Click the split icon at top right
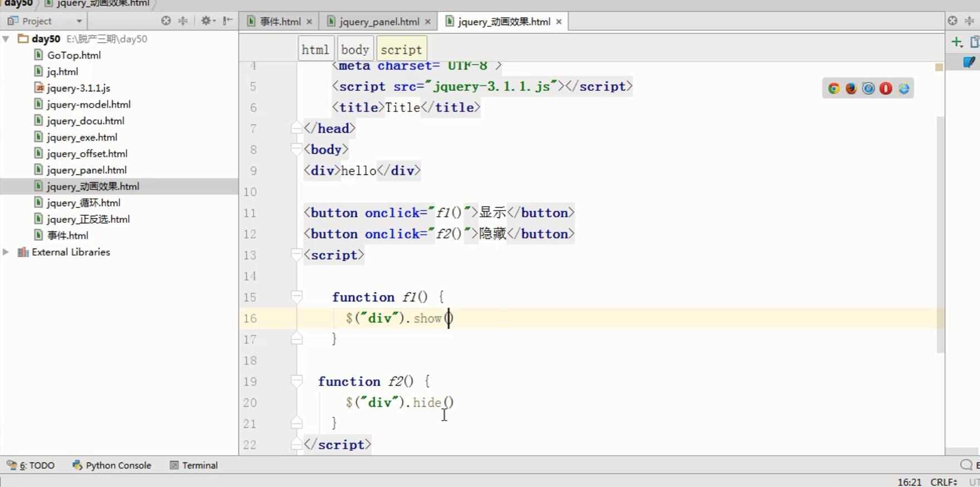The width and height of the screenshot is (980, 487). tap(969, 21)
